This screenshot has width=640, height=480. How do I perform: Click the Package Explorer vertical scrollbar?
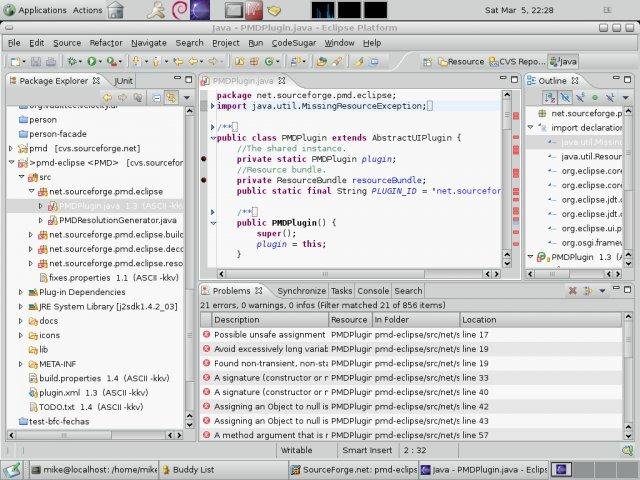click(x=189, y=267)
